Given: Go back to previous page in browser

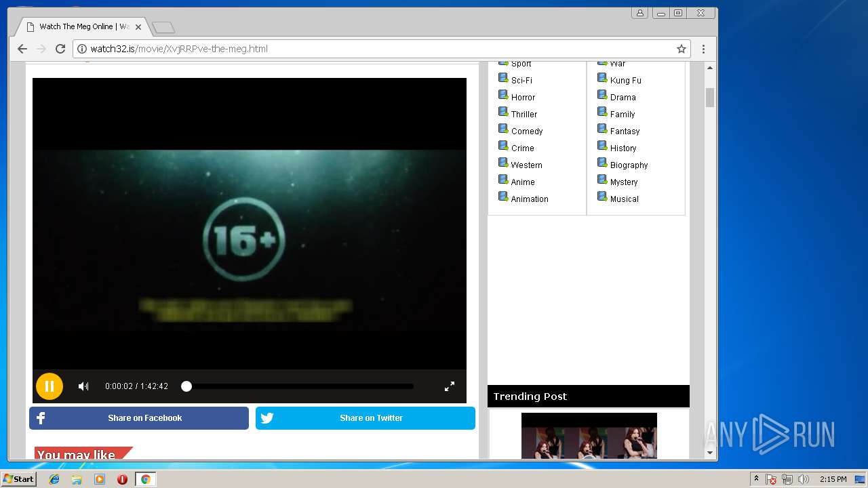Looking at the screenshot, I should 22,49.
